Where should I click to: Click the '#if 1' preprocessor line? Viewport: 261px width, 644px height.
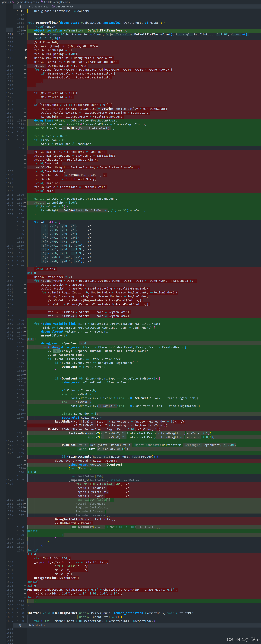pos(31,339)
